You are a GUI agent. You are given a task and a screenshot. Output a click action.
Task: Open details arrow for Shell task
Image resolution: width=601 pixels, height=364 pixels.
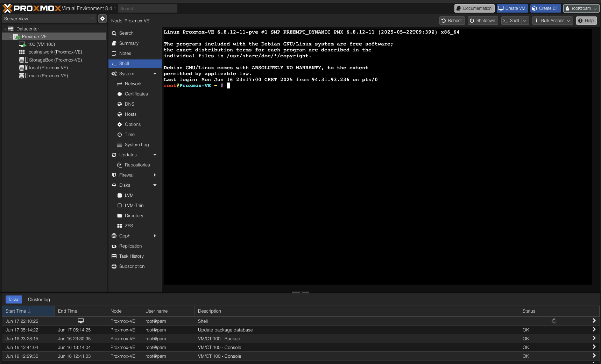594,321
